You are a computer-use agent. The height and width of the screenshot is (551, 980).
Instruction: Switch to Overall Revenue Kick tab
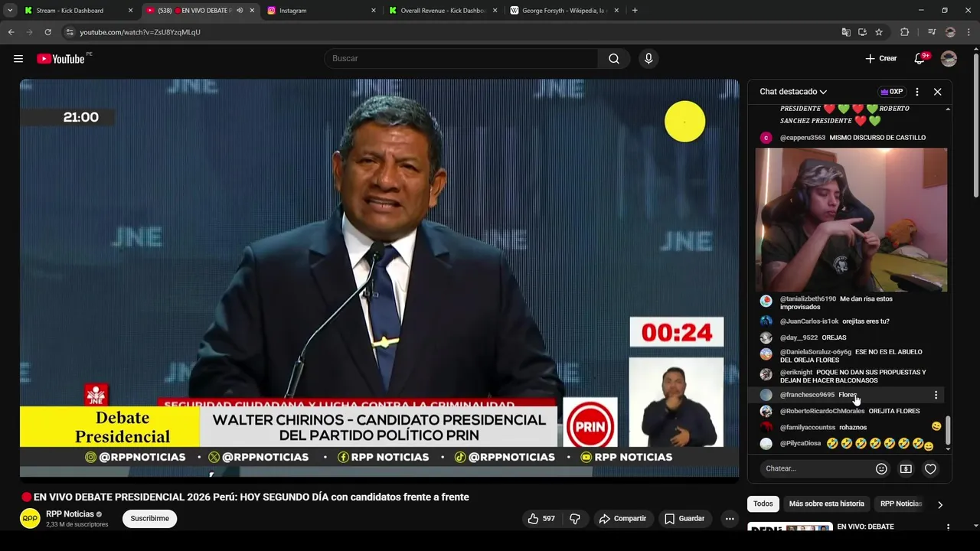coord(443,11)
